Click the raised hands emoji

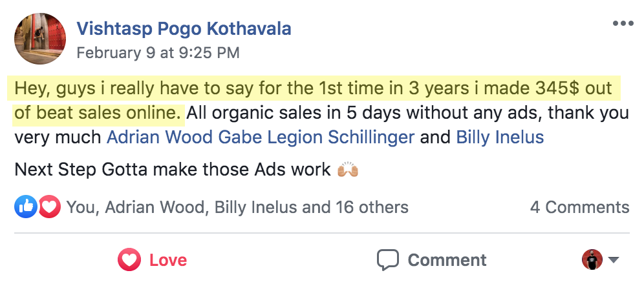click(x=347, y=169)
